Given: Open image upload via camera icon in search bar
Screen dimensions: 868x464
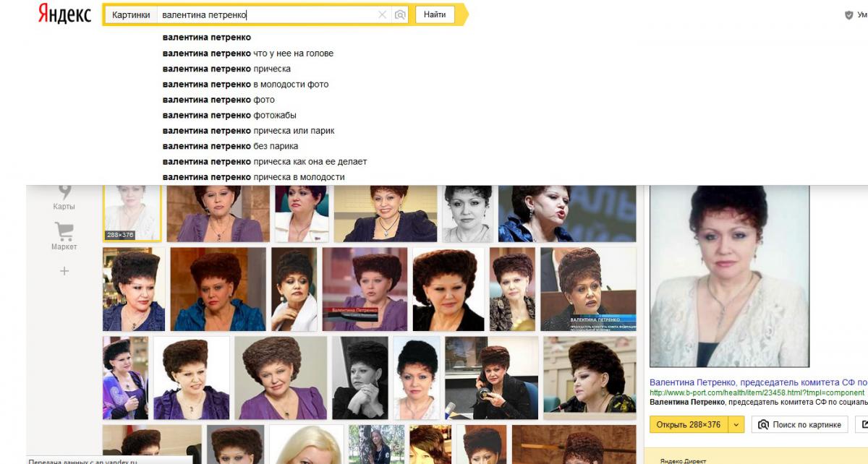Looking at the screenshot, I should [x=400, y=14].
